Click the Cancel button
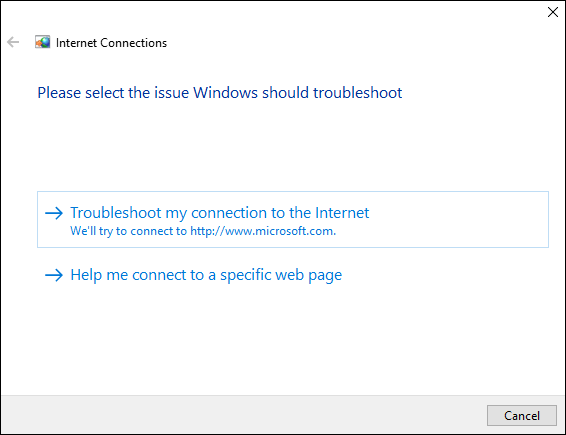Viewport: 566px width, 435px height. click(522, 416)
